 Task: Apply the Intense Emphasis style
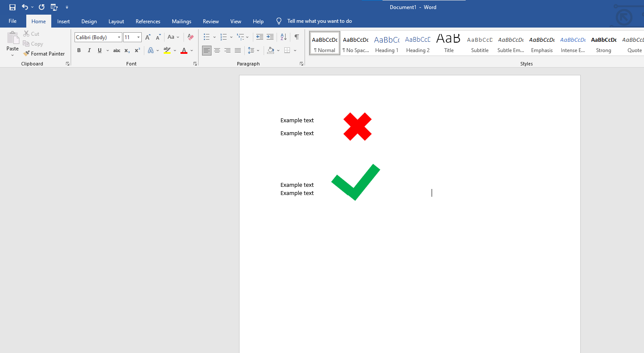[573, 43]
